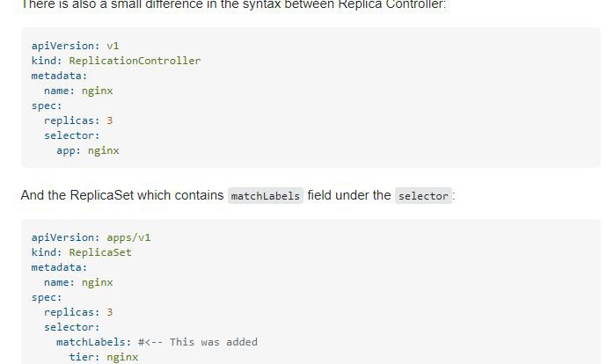
Task: Click the 'selector:' key in second block
Action: [x=72, y=327]
